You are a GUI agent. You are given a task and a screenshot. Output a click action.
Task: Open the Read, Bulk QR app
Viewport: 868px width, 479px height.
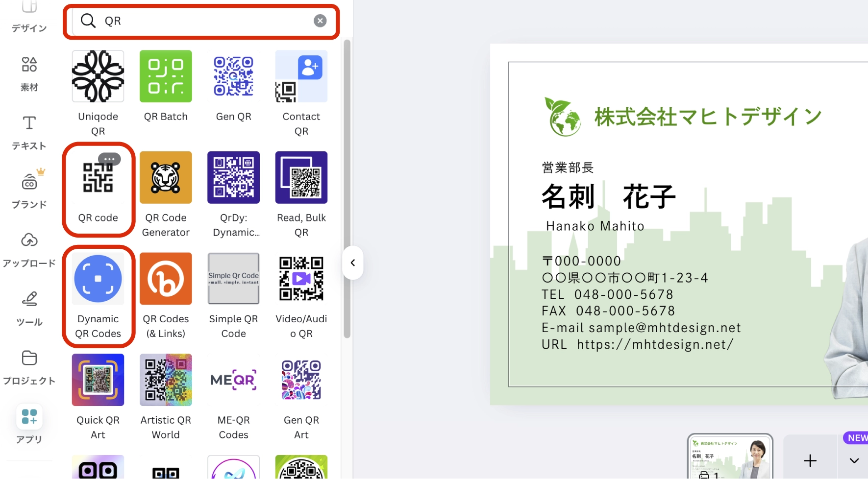click(x=301, y=195)
